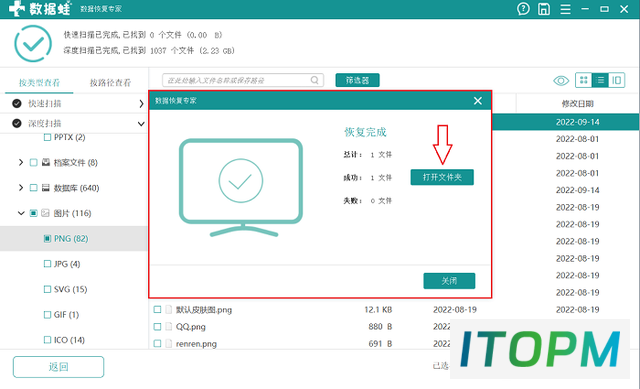Switch to list view
This screenshot has width=640, height=389.
[x=600, y=80]
